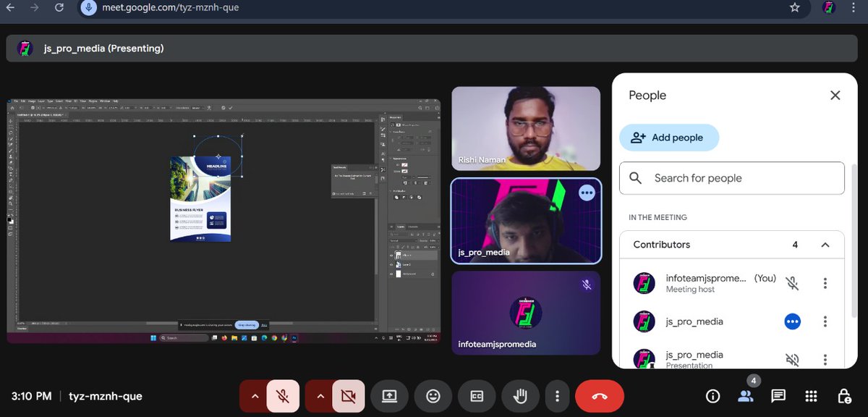Mute the js_pro_media Presentation audio
The image size is (868, 417).
point(793,360)
